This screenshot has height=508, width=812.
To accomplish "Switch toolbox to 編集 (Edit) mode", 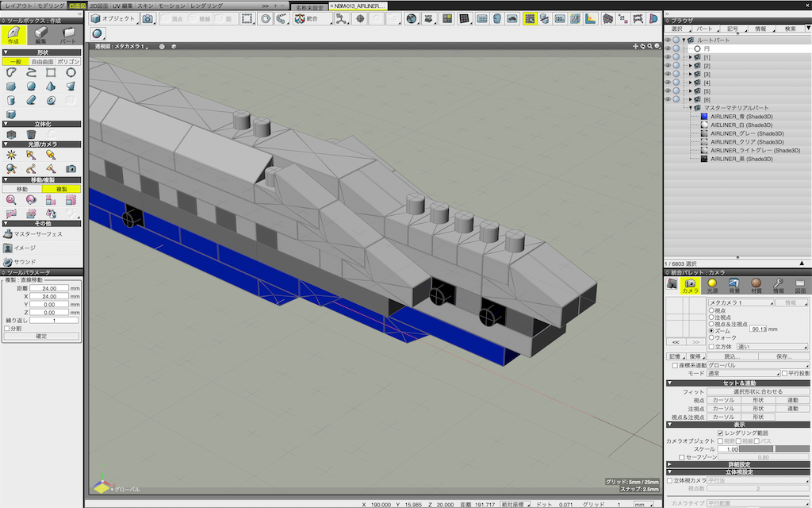I will 41,35.
